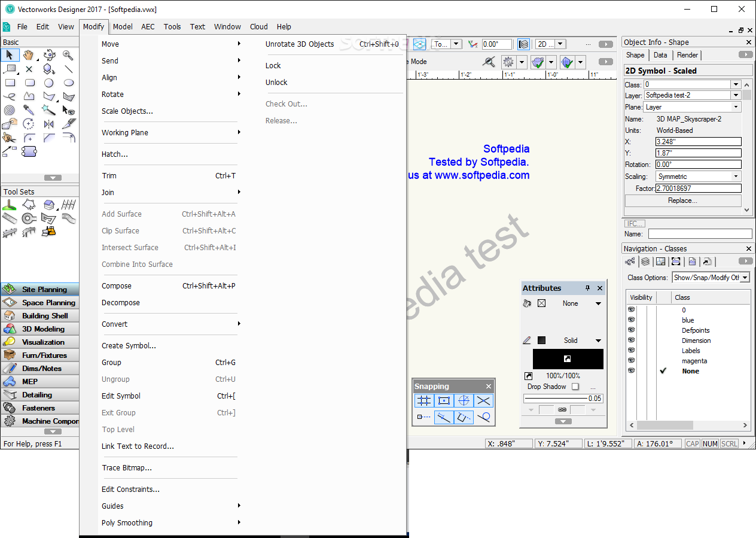Open the Layers tab icon in Navigation
Image resolution: width=756 pixels, height=538 pixels.
tap(645, 262)
